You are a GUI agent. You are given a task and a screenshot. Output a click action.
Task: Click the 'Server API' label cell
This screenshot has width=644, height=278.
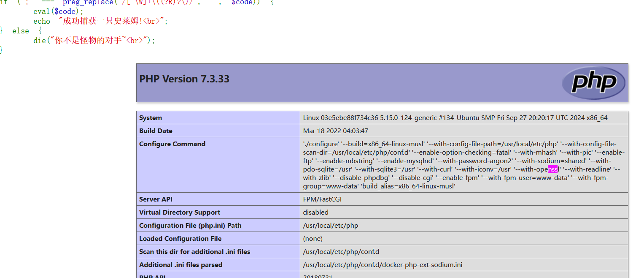coord(218,199)
